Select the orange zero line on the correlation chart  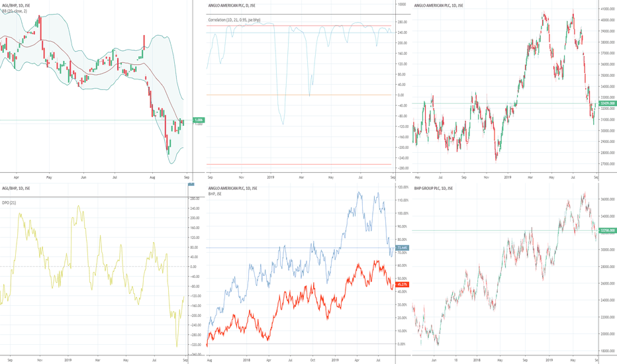(299, 95)
